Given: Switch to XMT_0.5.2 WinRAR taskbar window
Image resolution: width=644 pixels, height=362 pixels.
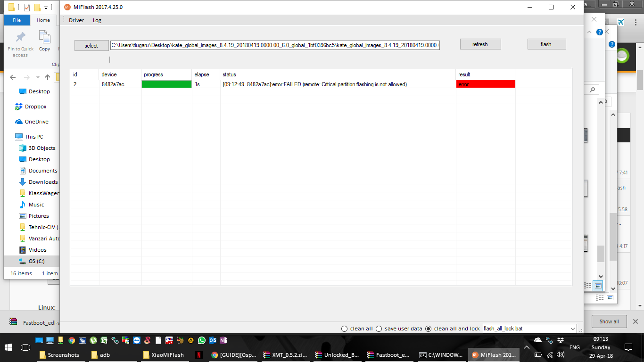Looking at the screenshot, I should point(286,355).
